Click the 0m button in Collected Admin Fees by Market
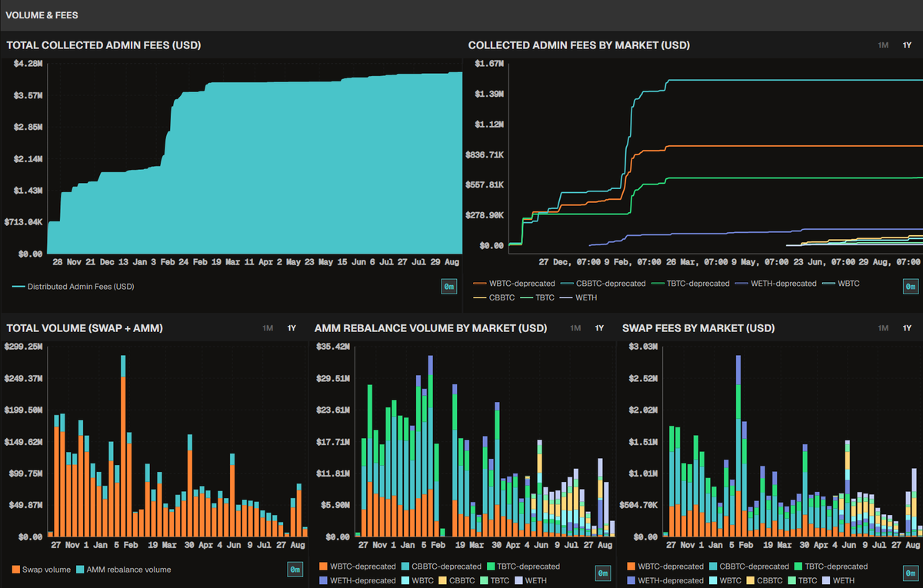Image resolution: width=923 pixels, height=588 pixels. click(911, 287)
